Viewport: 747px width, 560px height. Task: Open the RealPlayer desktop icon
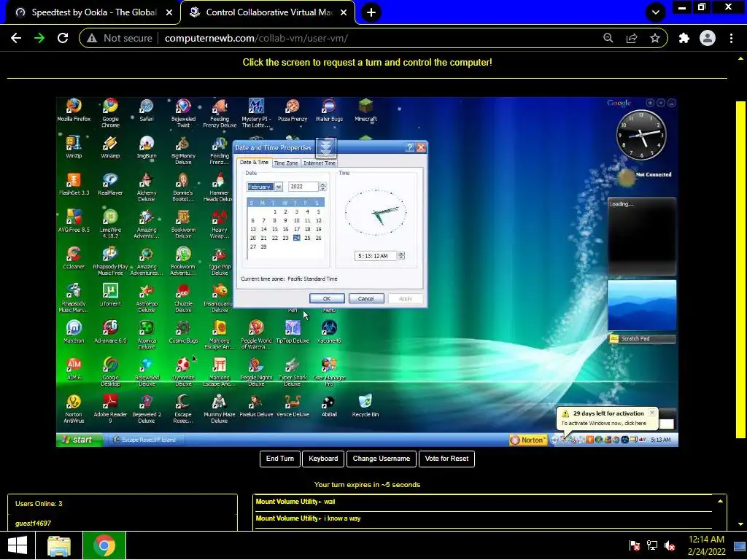111,184
